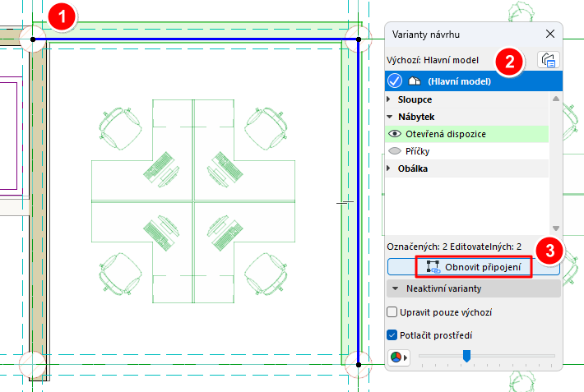584x392 pixels.
Task: Click the Sloupce group label
Action: click(x=415, y=99)
